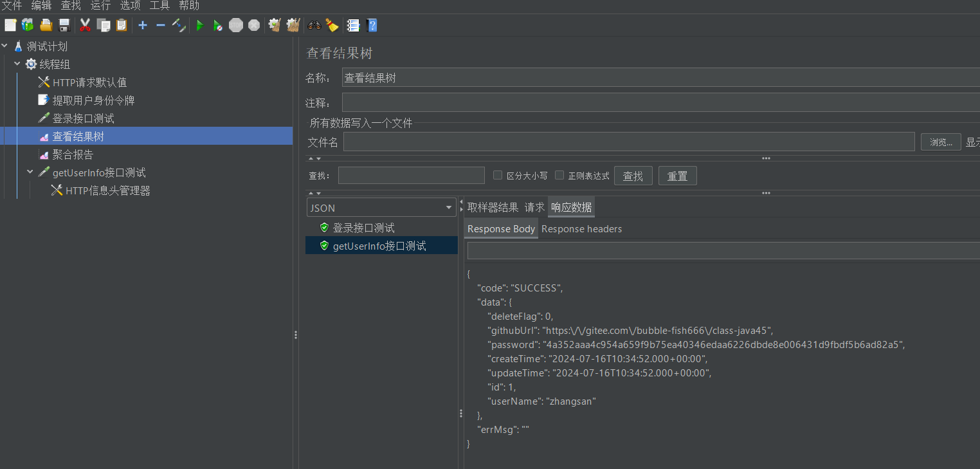The height and width of the screenshot is (469, 980).
Task: Click the 查找 search text field
Action: tap(412, 175)
